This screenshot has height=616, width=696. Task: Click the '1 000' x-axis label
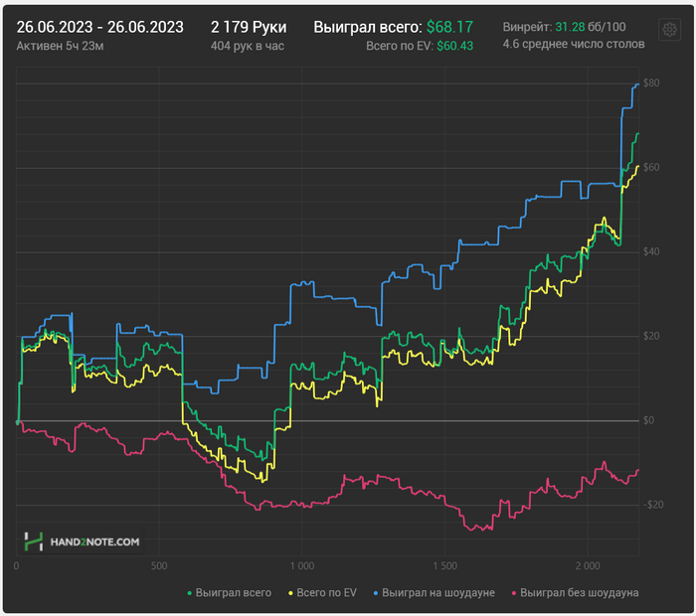click(x=302, y=566)
